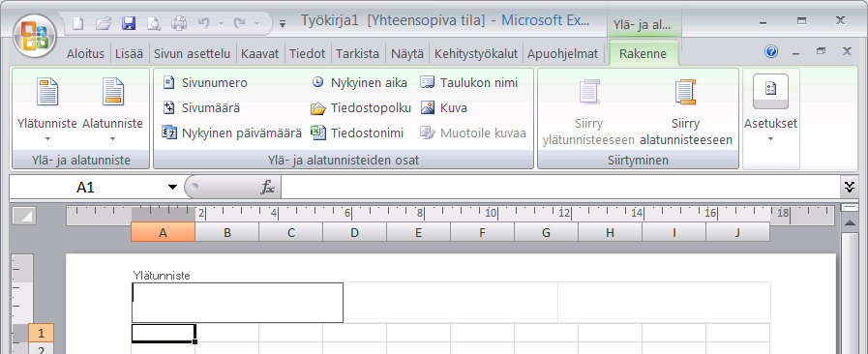Viewport: 868px width, 354px height.
Task: Click the New document icon in quick access toolbar
Action: pos(78,23)
